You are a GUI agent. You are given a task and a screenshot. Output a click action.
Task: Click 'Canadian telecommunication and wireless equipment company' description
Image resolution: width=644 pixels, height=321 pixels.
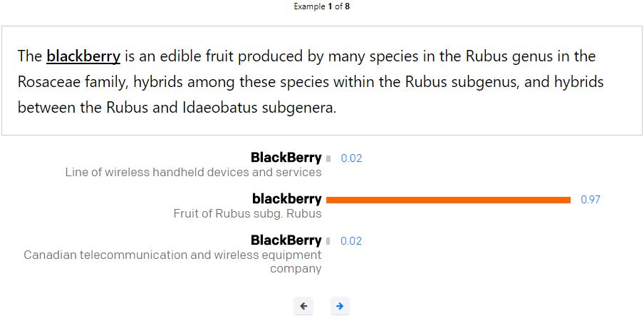pos(172,262)
